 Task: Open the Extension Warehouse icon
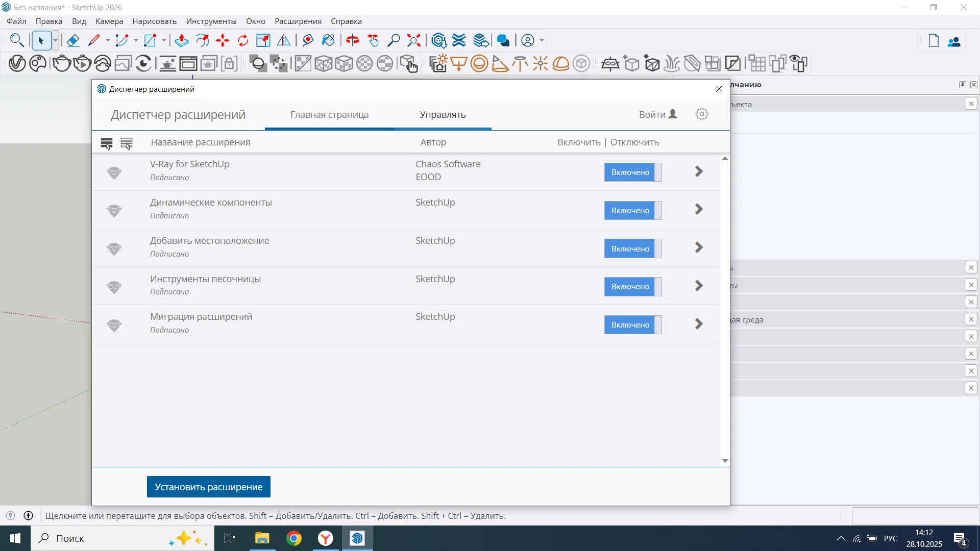point(459,40)
